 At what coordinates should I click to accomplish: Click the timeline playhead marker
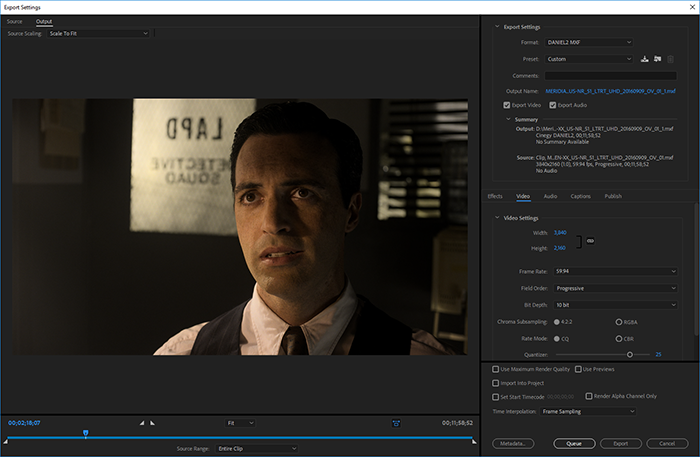(85, 433)
